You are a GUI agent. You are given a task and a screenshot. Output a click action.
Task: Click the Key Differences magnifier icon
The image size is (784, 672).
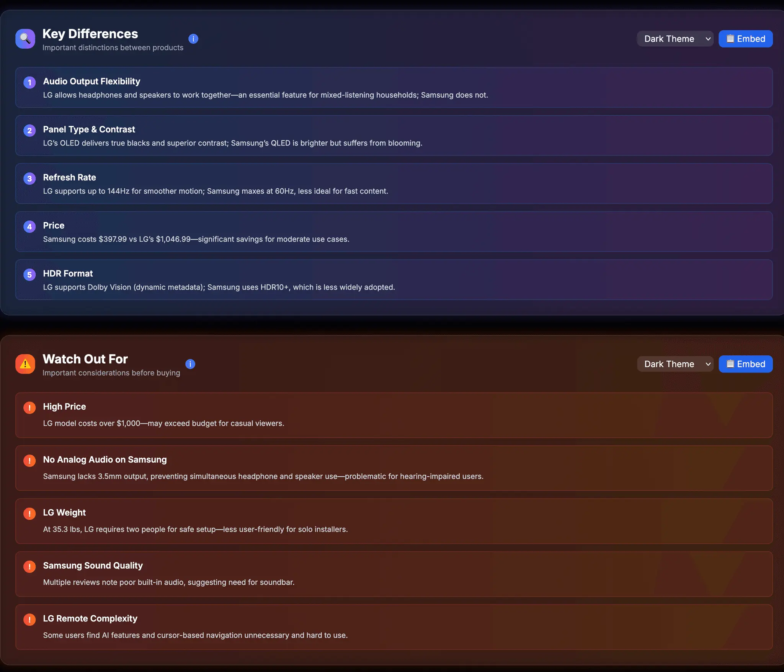pyautogui.click(x=25, y=39)
